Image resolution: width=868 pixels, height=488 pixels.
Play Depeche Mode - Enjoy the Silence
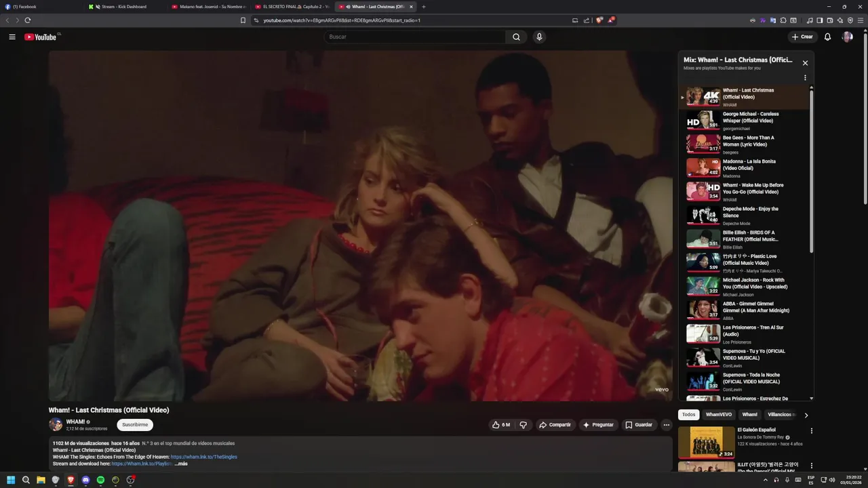745,216
